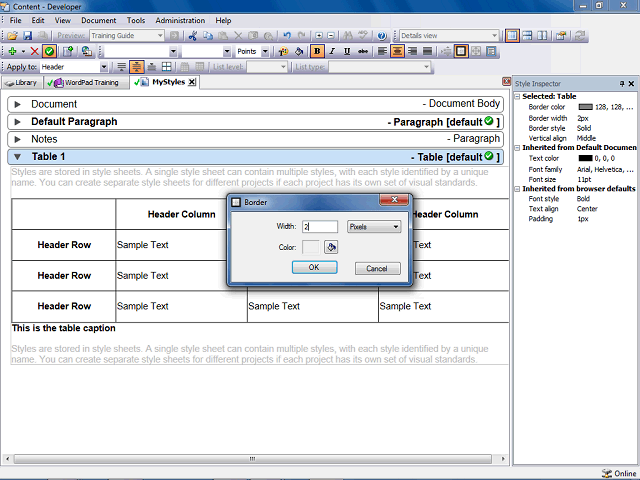Image resolution: width=640 pixels, height=480 pixels.
Task: Click the Copy icon in toolbar
Action: (208, 36)
